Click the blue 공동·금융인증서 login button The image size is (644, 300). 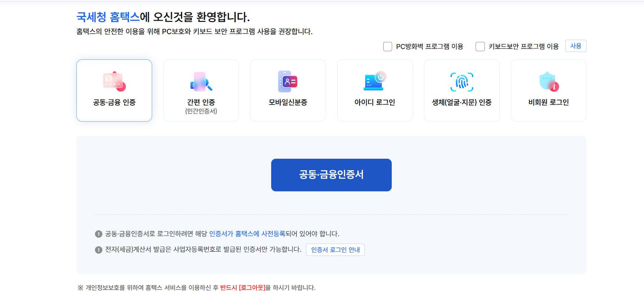tap(331, 175)
